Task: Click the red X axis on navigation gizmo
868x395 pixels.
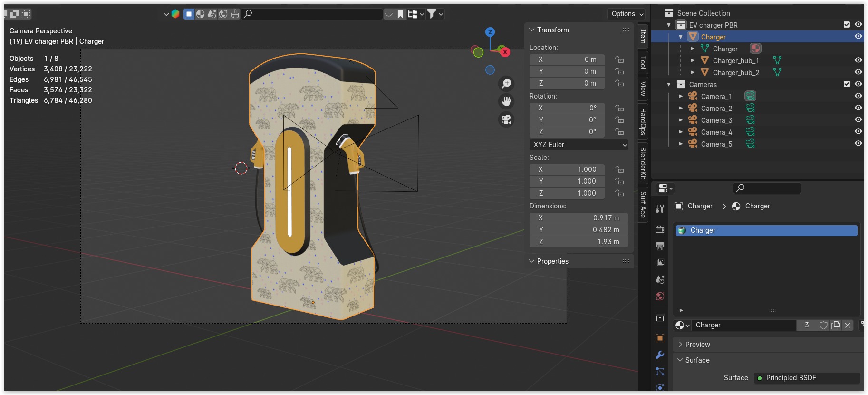Action: (505, 52)
